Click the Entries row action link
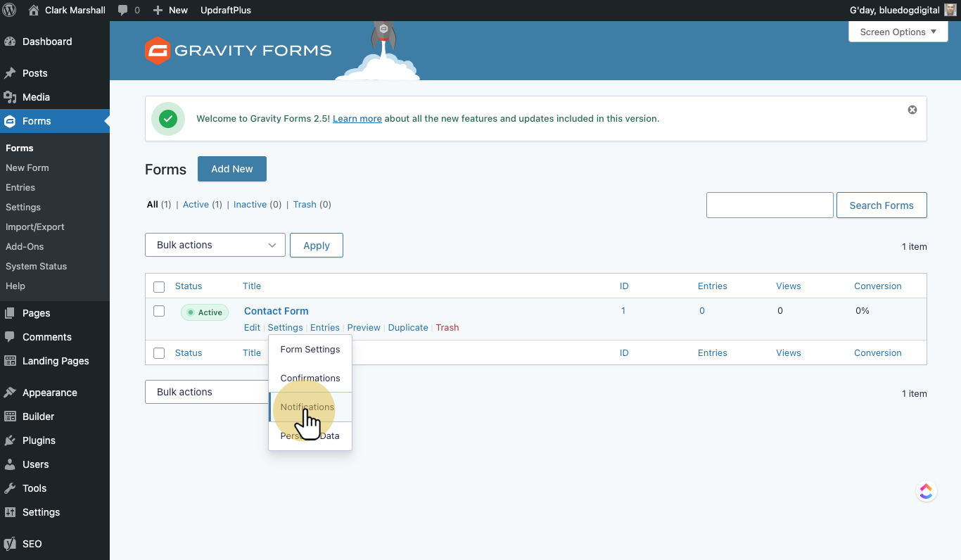 (325, 328)
